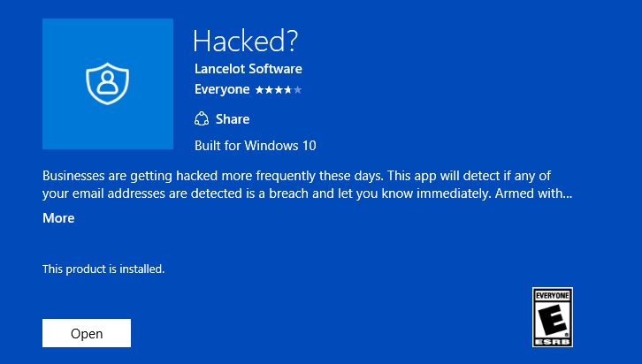Click the Share icon
The image size is (642, 364).
[x=201, y=119]
